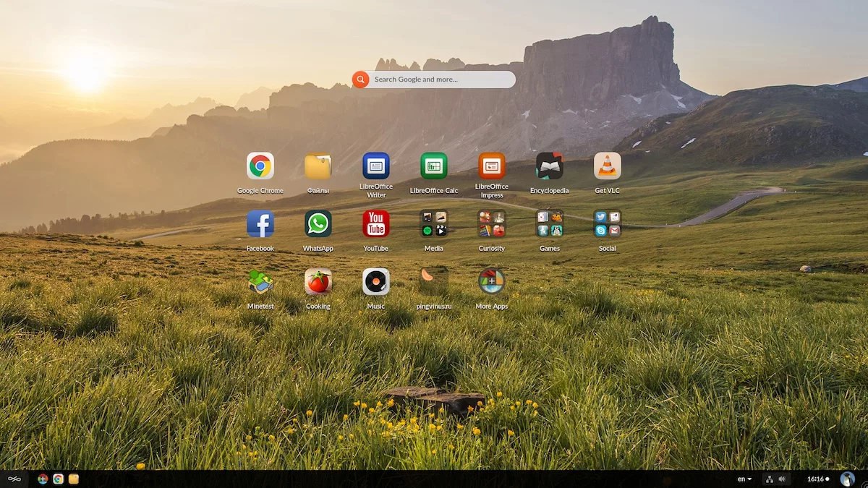The height and width of the screenshot is (488, 868).
Task: Expand the Social app folder
Action: (608, 223)
